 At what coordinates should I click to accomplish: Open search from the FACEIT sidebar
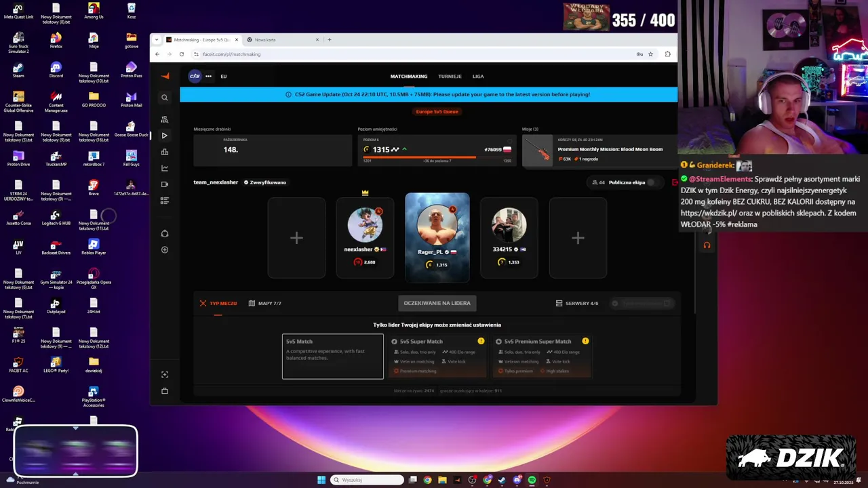(x=165, y=98)
